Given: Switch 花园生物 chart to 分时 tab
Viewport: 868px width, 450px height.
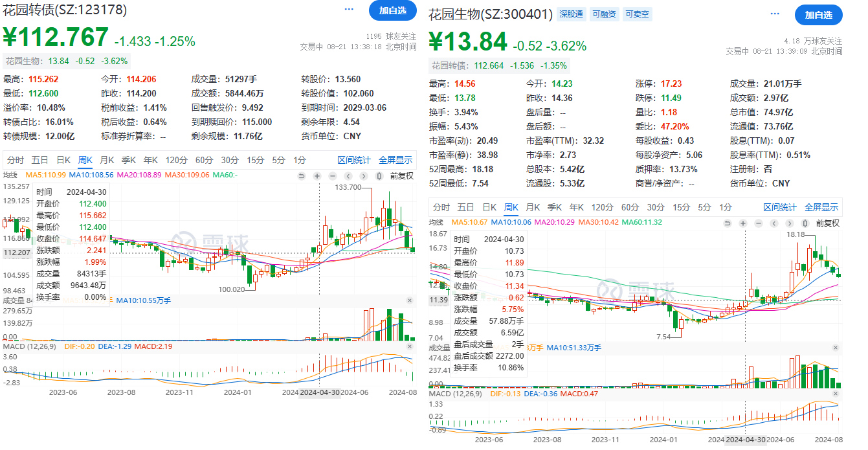Looking at the screenshot, I should pyautogui.click(x=441, y=207).
